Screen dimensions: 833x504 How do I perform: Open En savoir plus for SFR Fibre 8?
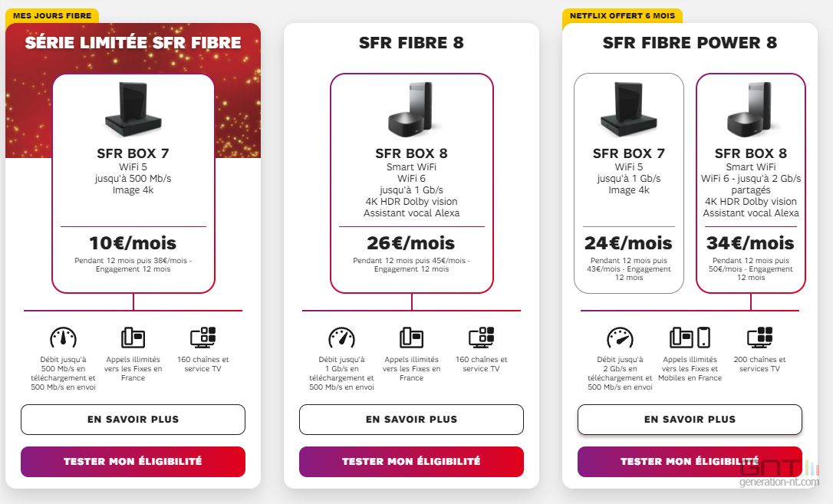pyautogui.click(x=411, y=420)
